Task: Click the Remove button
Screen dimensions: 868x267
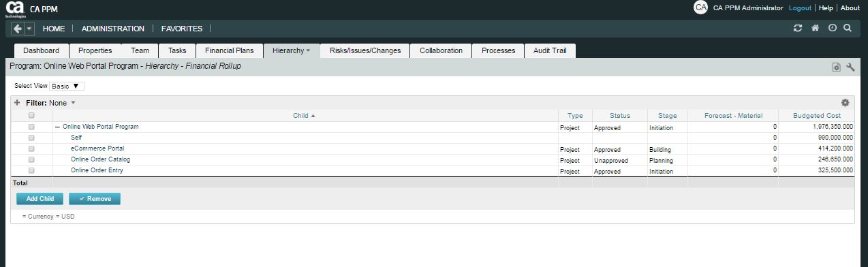Action: [95, 199]
